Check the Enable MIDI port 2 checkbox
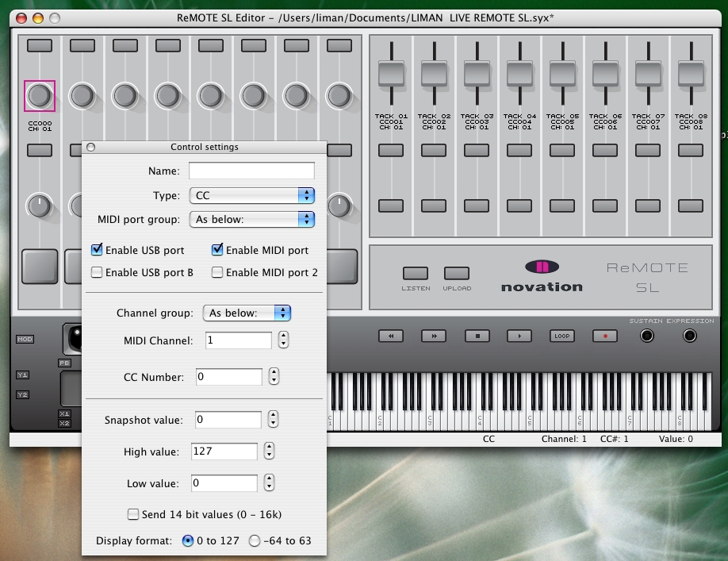Viewport: 728px width, 561px height. coord(216,272)
